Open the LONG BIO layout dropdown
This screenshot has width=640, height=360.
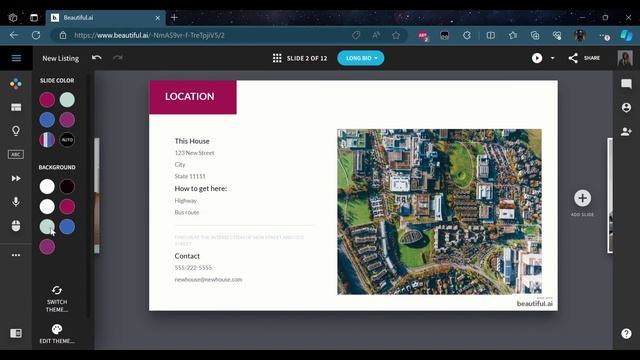pos(361,58)
